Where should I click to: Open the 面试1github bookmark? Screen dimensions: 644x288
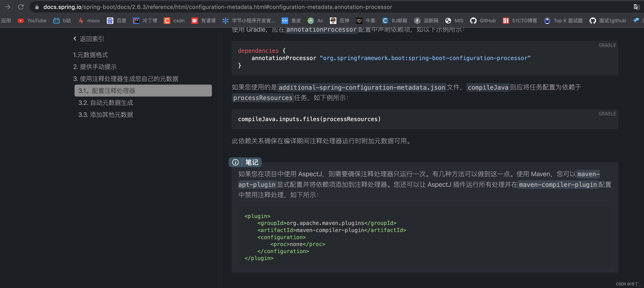pos(607,21)
